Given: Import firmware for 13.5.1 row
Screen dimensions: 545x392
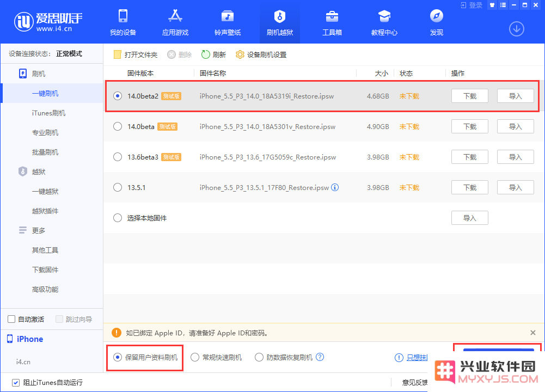Looking at the screenshot, I should tap(516, 188).
